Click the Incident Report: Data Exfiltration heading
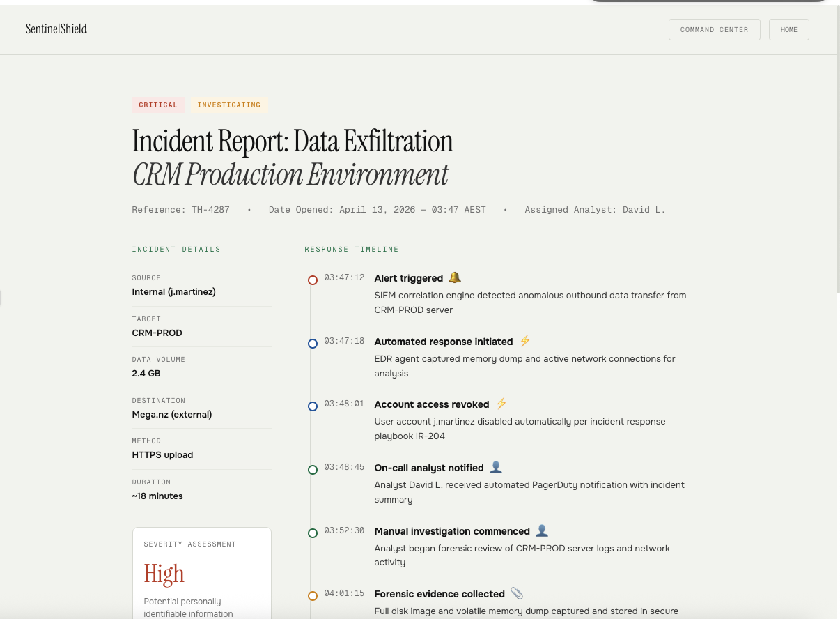Screen dimensions: 840x619 [x=293, y=141]
